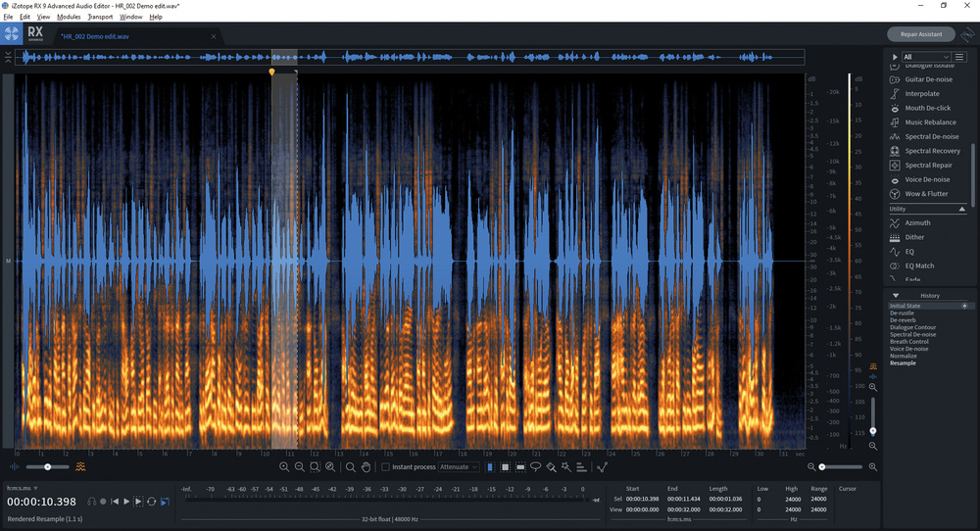Select the lasso selection tool

click(x=536, y=467)
